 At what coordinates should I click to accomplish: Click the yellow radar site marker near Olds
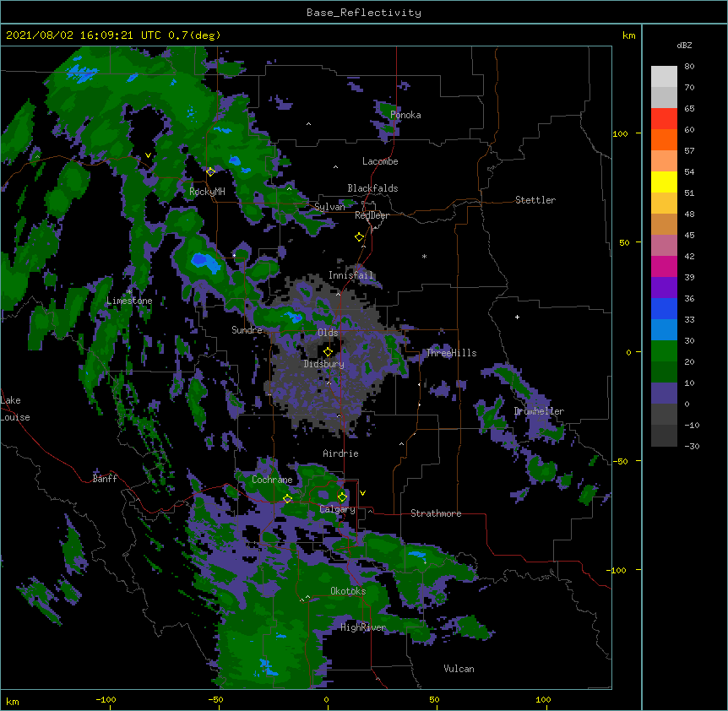click(x=328, y=351)
